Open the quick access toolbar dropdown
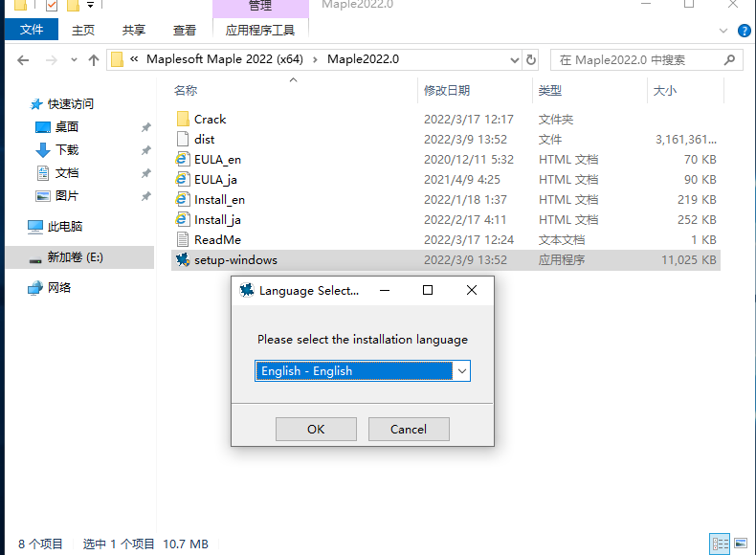The height and width of the screenshot is (555, 756). (x=90, y=6)
